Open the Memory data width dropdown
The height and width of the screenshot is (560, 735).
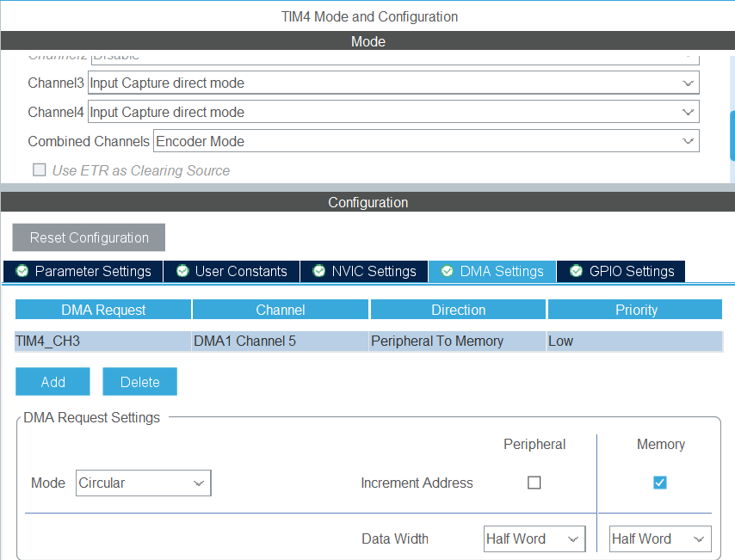[660, 538]
